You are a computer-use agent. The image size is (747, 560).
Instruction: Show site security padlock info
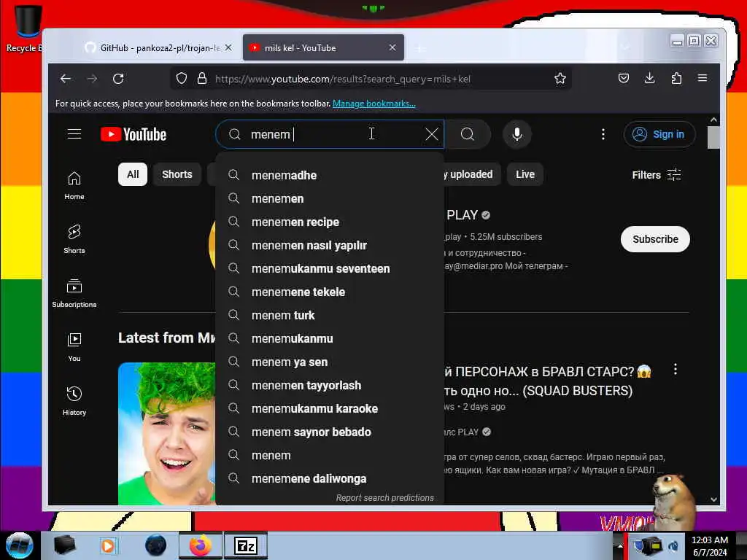pos(202,79)
